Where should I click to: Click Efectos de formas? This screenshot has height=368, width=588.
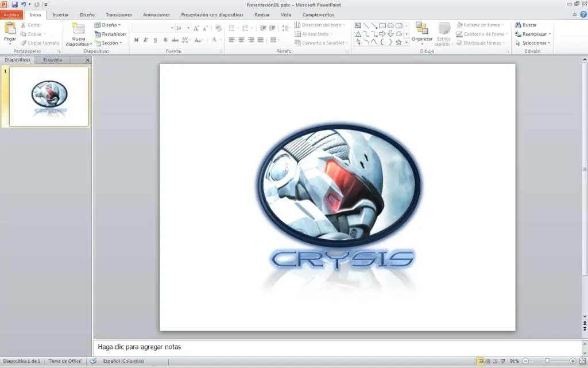point(481,43)
